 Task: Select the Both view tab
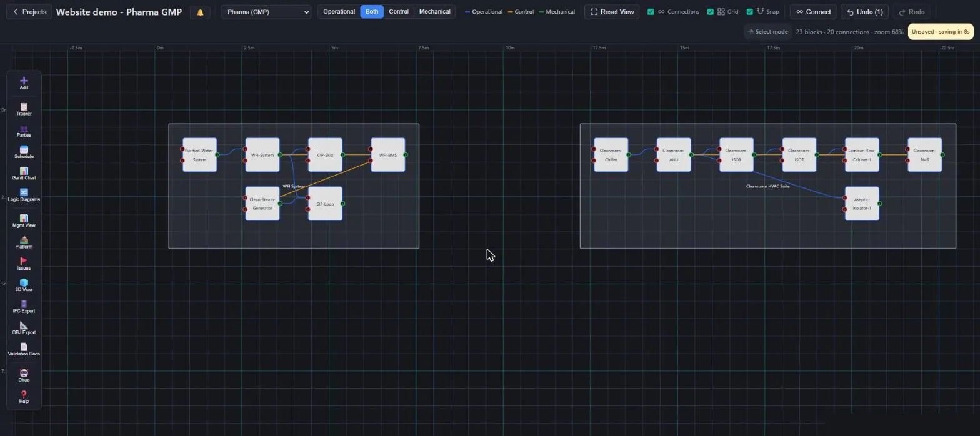(x=372, y=12)
